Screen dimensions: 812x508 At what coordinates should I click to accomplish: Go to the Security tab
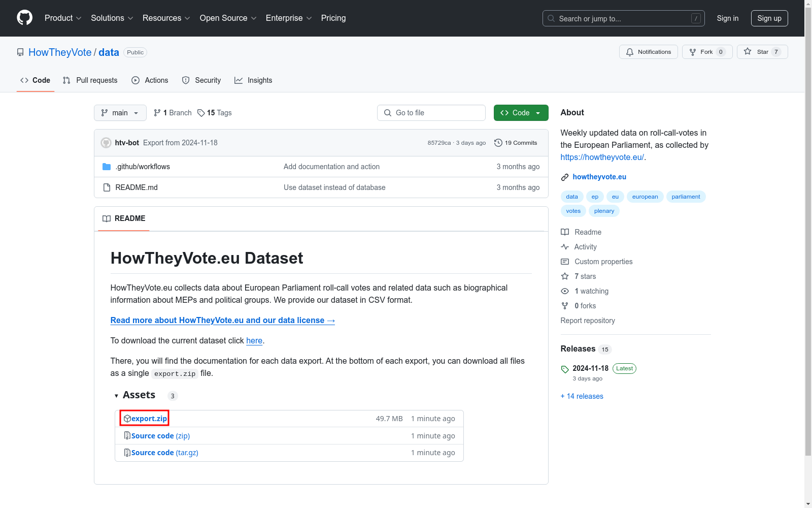point(201,80)
